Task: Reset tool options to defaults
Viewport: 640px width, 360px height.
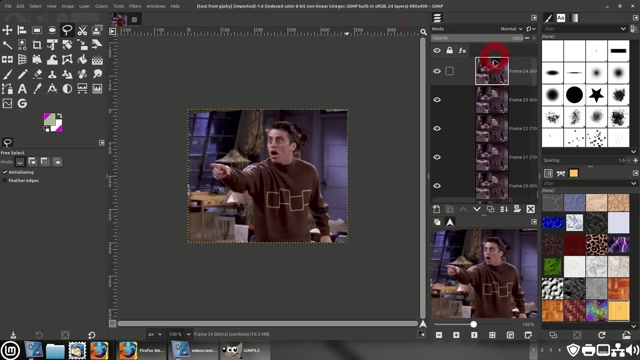Action: [91, 335]
